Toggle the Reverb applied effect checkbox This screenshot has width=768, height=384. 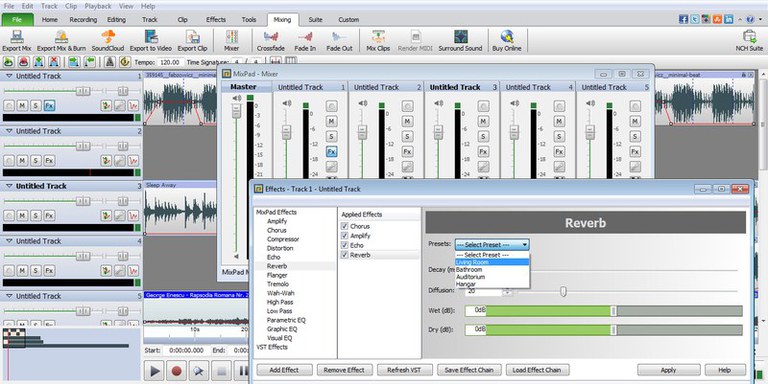[345, 255]
